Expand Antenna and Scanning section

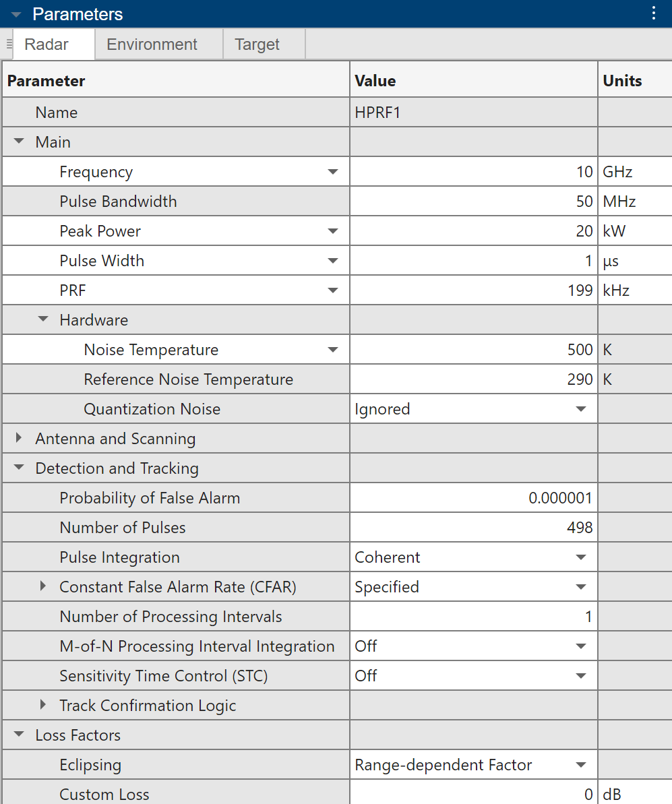point(19,439)
